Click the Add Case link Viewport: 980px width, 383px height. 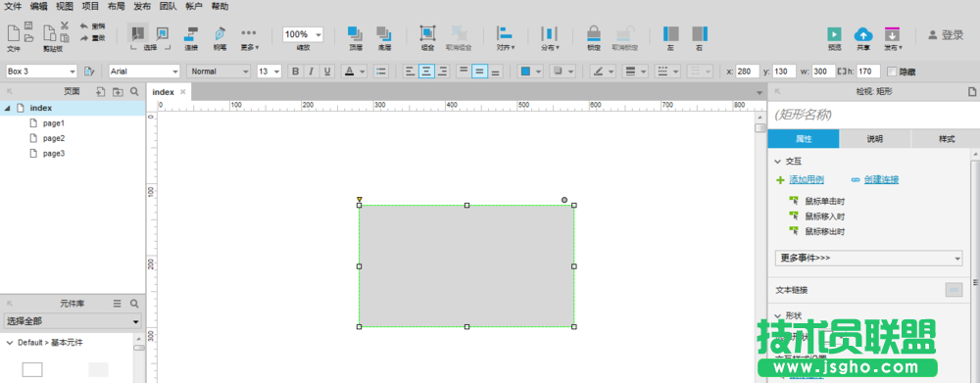click(x=807, y=180)
